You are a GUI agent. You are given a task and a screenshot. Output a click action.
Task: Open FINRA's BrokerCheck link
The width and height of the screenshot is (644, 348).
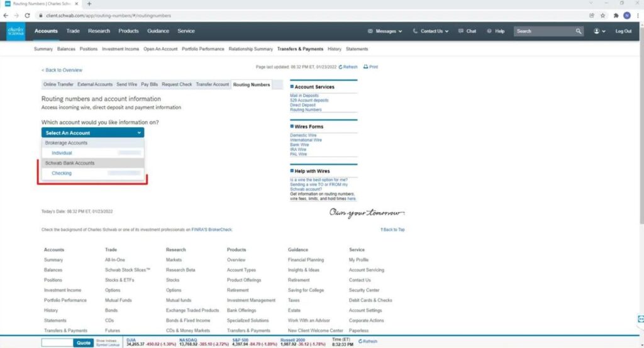pos(211,230)
